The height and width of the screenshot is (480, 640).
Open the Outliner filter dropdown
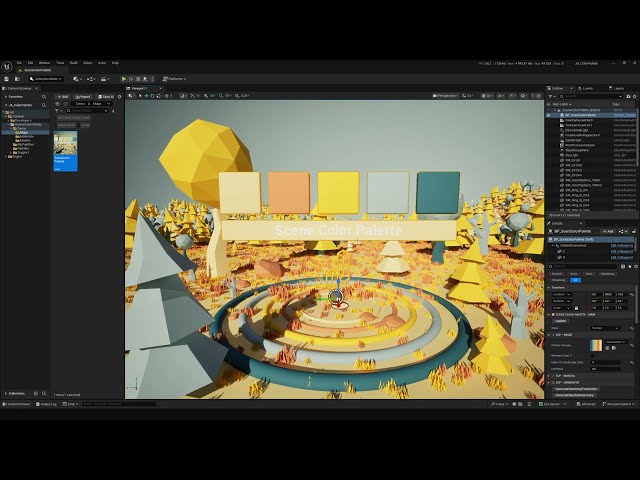551,96
